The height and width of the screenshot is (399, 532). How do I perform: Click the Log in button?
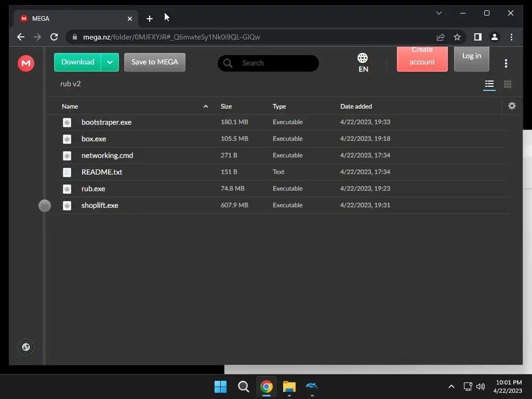tap(472, 59)
